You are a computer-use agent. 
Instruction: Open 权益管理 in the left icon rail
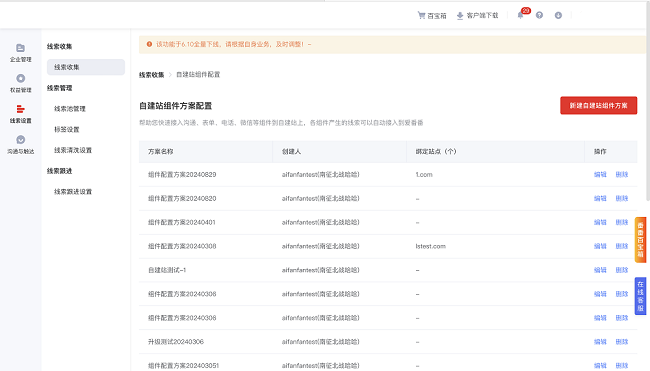click(20, 83)
